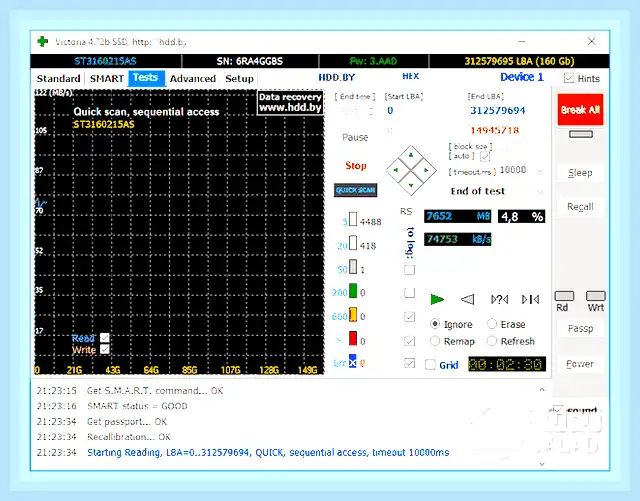Open the Setup tab
This screenshot has width=640, height=501.
click(239, 78)
